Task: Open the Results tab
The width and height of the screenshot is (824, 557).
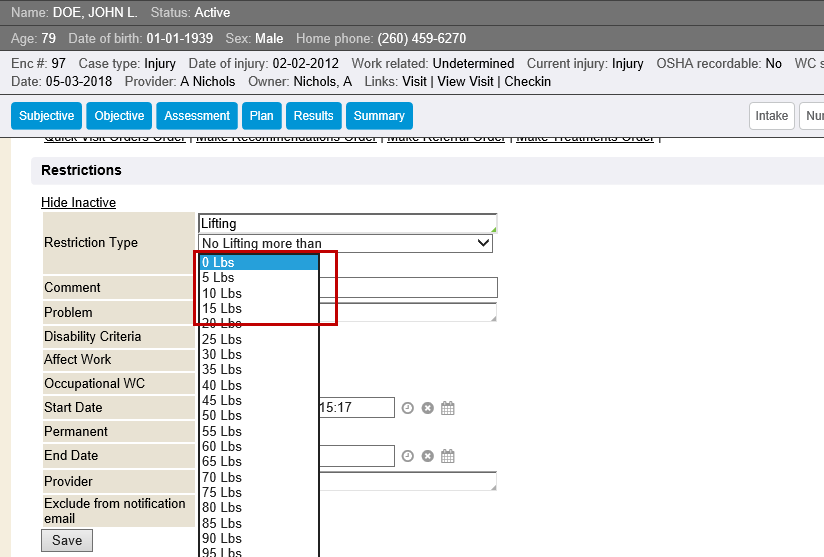Action: [313, 116]
